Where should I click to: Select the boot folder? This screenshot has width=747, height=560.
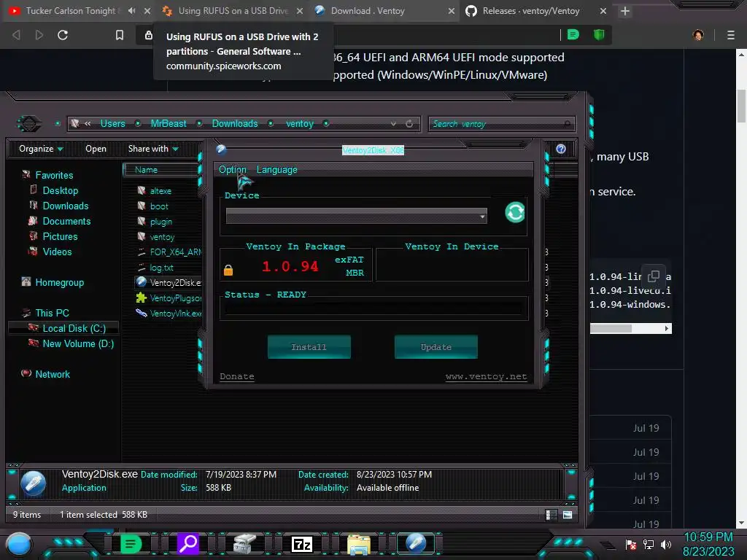(x=159, y=206)
